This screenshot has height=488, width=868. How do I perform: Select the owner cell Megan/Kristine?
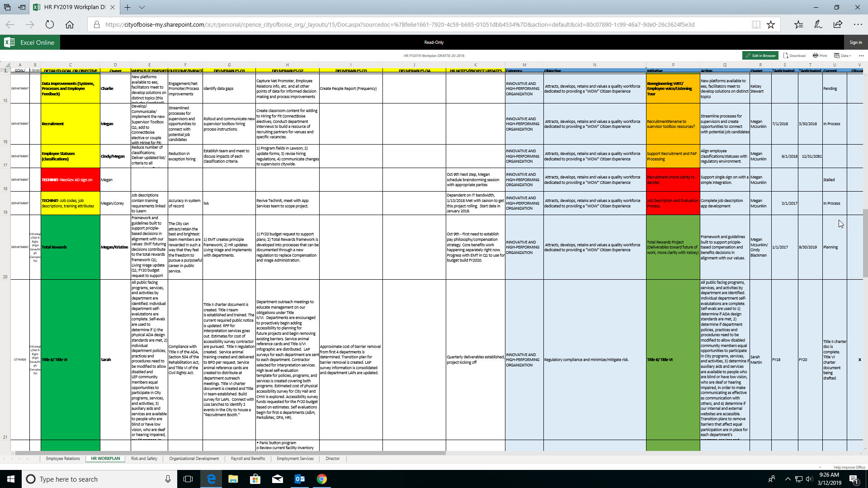[115, 247]
